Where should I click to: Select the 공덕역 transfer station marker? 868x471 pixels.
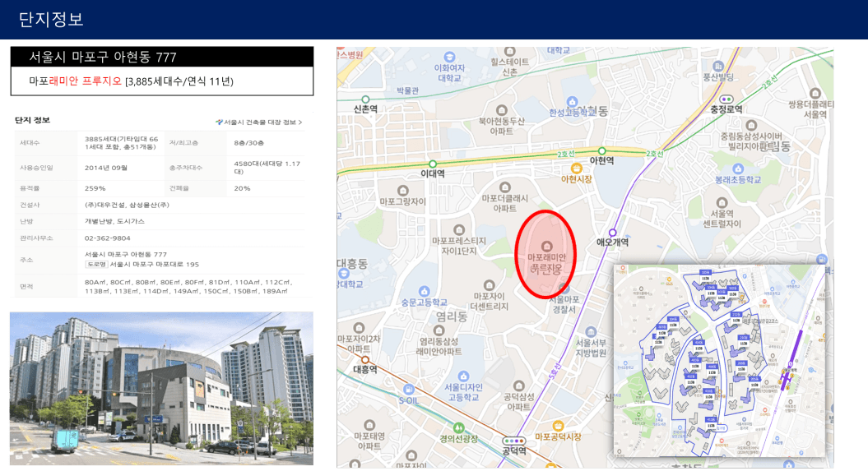(x=513, y=441)
